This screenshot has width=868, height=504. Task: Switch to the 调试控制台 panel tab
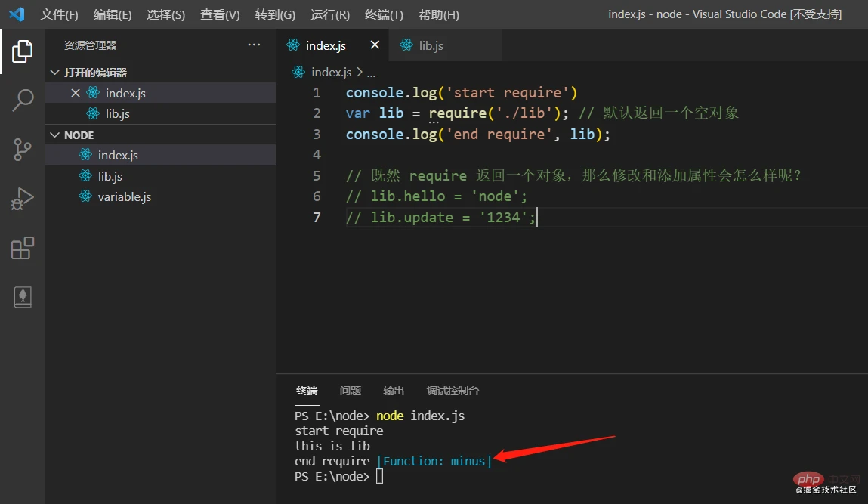(453, 391)
